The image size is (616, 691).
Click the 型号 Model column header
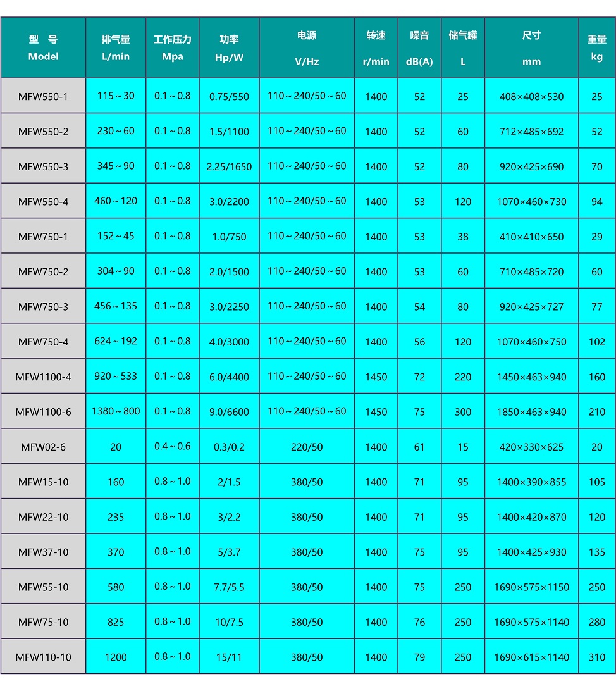coord(43,47)
